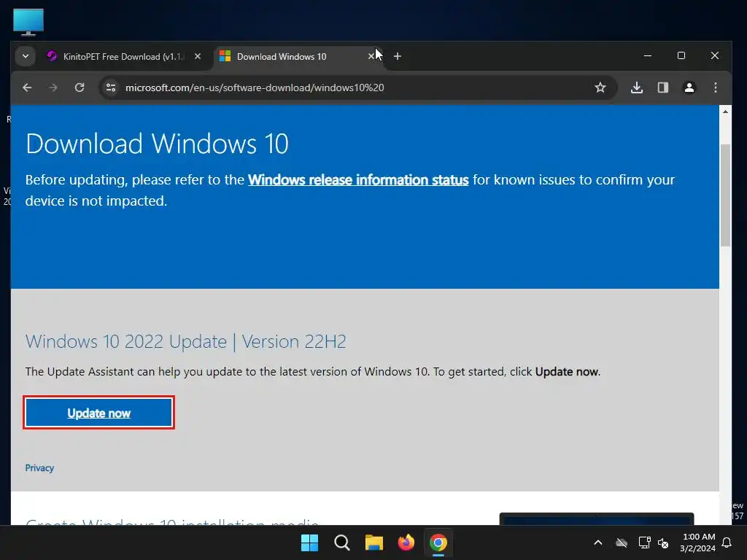
Task: Click the page scrollbar up arrow
Action: pos(725,112)
